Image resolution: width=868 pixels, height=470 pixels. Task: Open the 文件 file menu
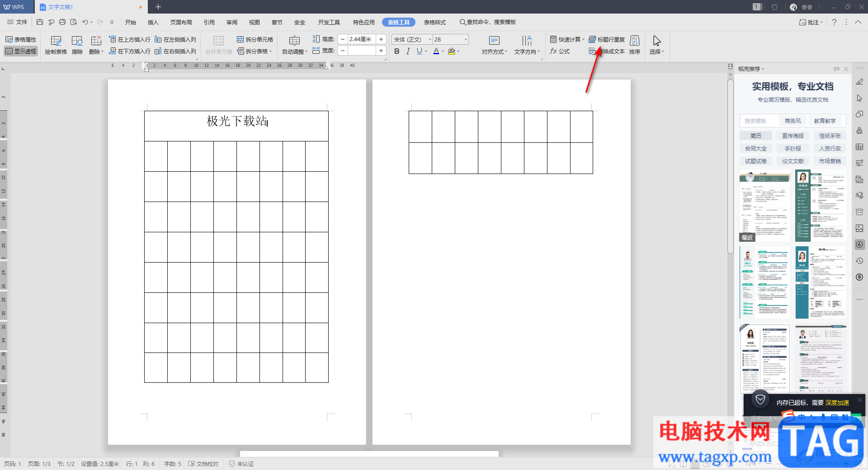tap(17, 22)
